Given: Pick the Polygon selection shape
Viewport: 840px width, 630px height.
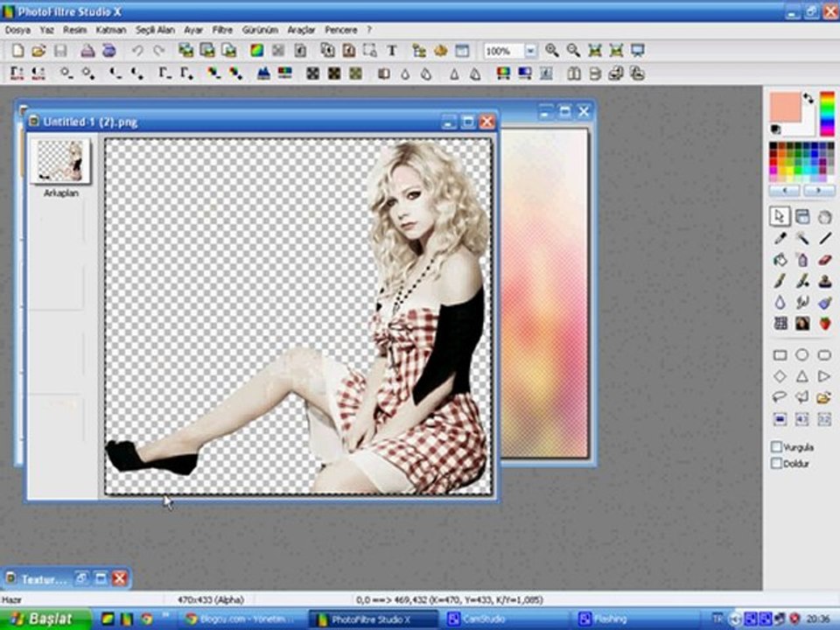Looking at the screenshot, I should coord(802,397).
